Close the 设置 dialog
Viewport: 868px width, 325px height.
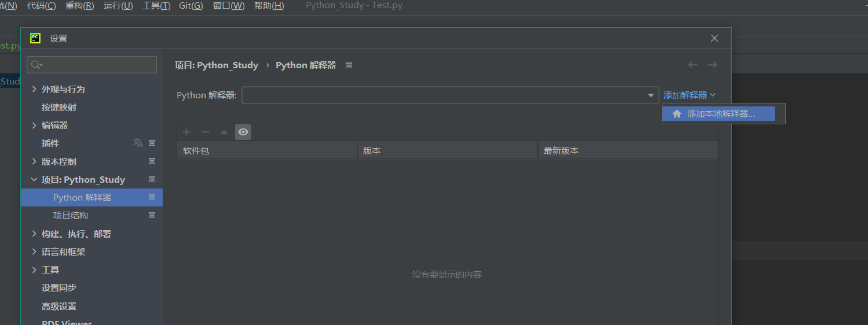715,38
